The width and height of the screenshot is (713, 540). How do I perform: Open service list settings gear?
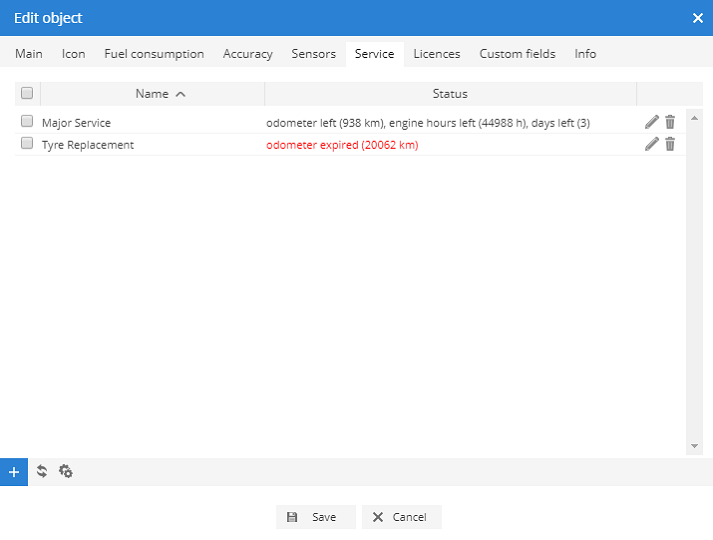pyautogui.click(x=66, y=472)
